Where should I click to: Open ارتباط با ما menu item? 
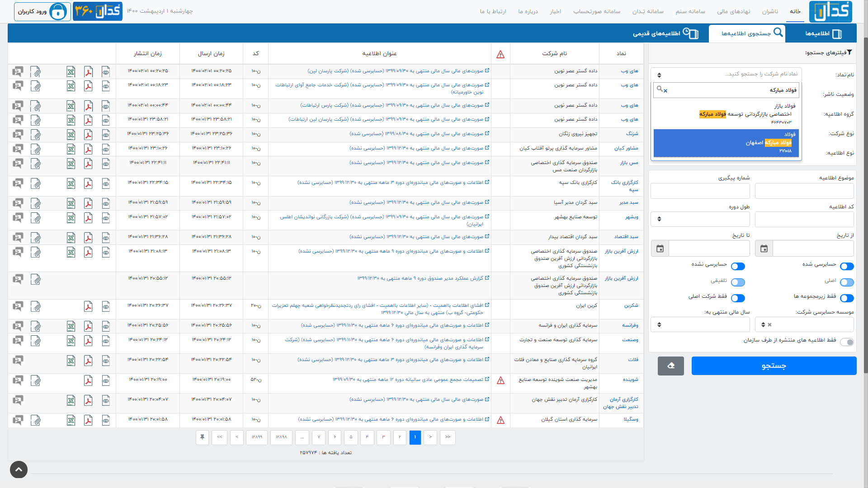(493, 11)
